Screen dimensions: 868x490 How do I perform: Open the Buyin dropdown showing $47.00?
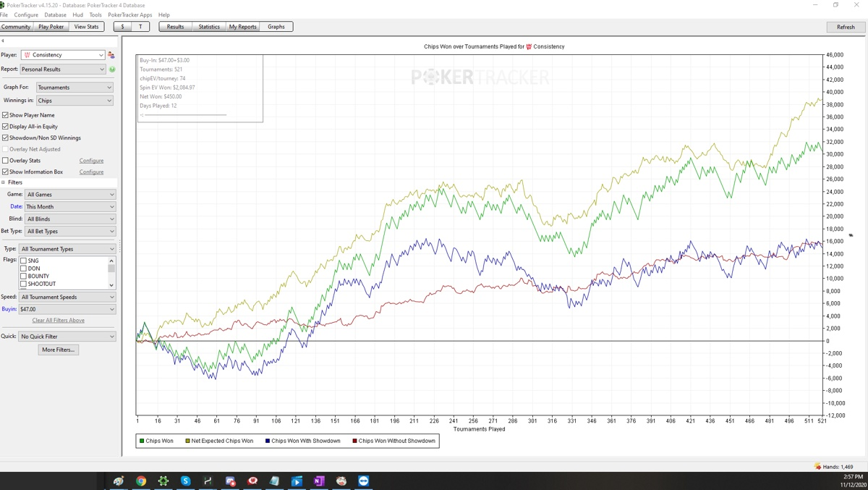click(x=67, y=309)
